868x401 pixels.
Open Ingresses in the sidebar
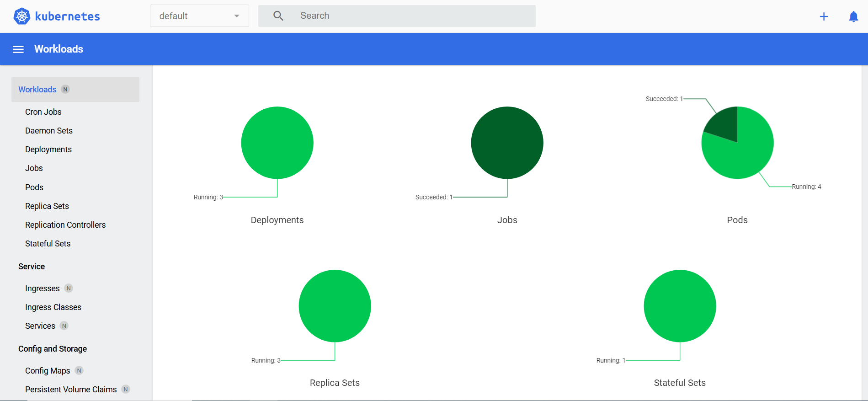pyautogui.click(x=43, y=289)
